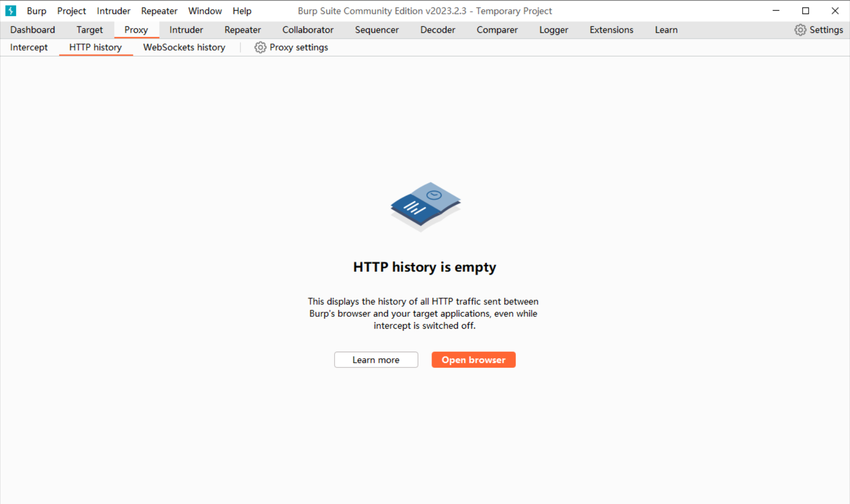Switch to the Comparer tab
Viewport: 850px width, 504px height.
point(497,30)
